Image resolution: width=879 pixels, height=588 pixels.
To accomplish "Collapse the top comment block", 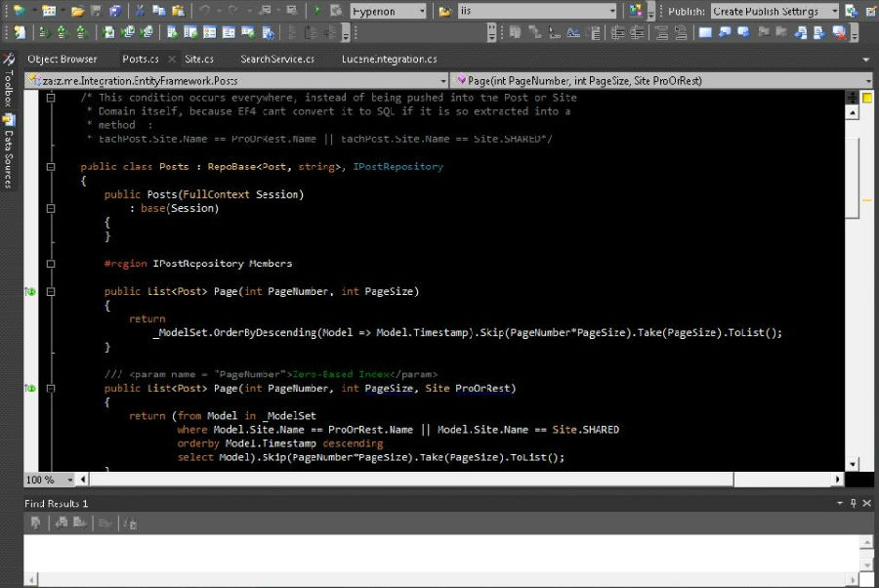I will click(51, 98).
